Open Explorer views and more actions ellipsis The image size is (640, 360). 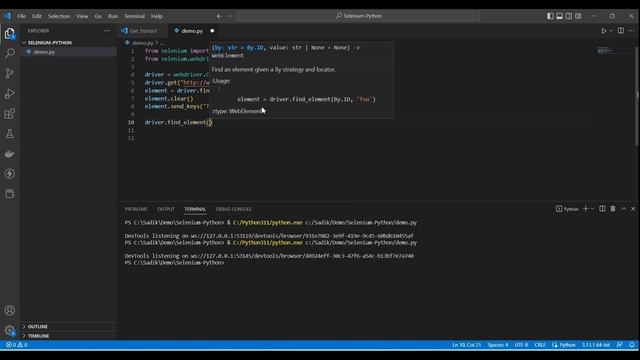107,31
